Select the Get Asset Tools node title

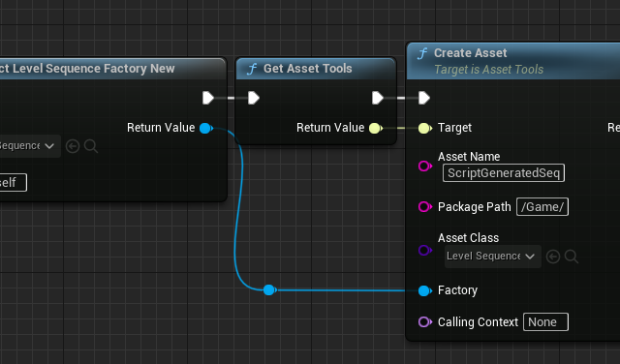point(308,69)
